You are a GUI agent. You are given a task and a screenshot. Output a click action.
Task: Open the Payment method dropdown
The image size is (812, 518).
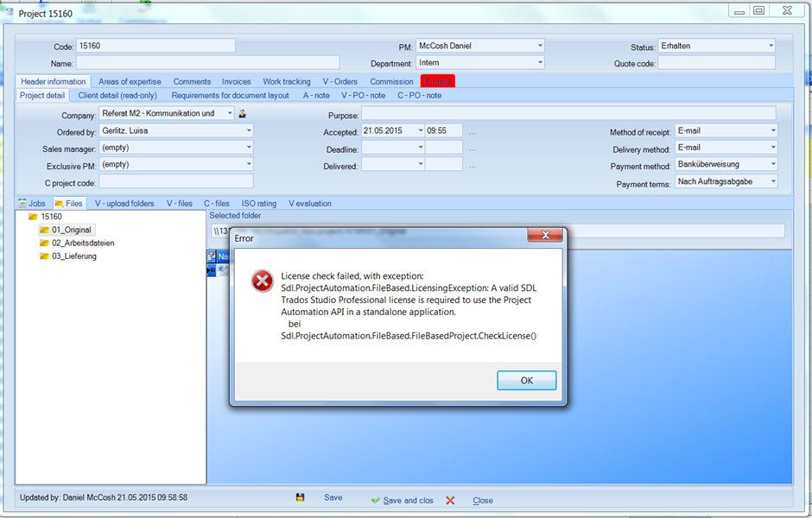772,165
